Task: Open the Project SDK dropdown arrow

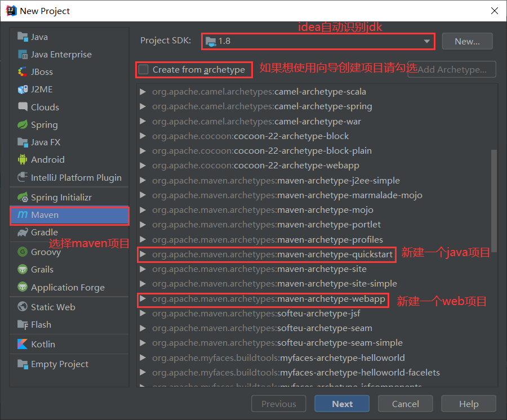Action: click(x=426, y=41)
